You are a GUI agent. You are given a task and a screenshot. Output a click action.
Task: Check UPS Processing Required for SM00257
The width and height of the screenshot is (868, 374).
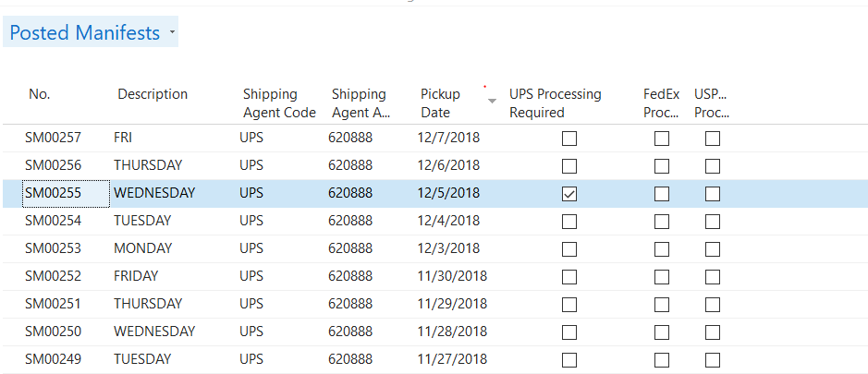coord(569,139)
